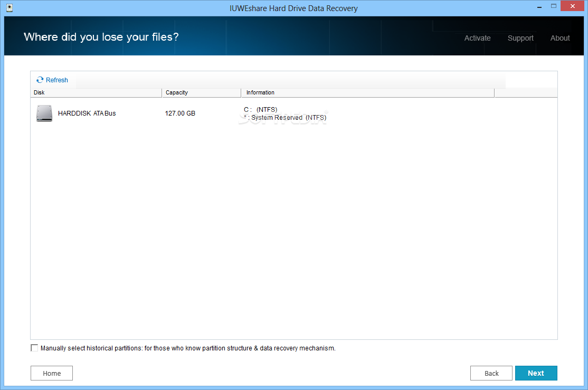The width and height of the screenshot is (588, 390).
Task: Close the IUWEshare window
Action: 572,6
